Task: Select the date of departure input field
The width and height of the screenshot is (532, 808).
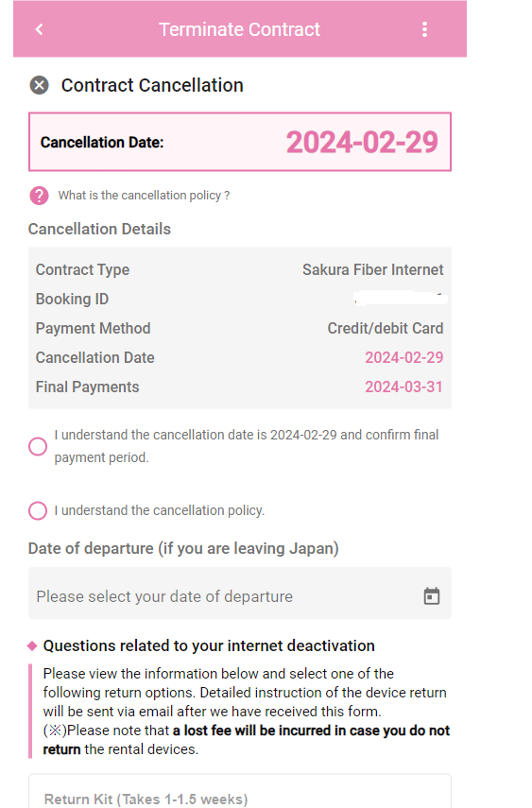Action: [240, 593]
